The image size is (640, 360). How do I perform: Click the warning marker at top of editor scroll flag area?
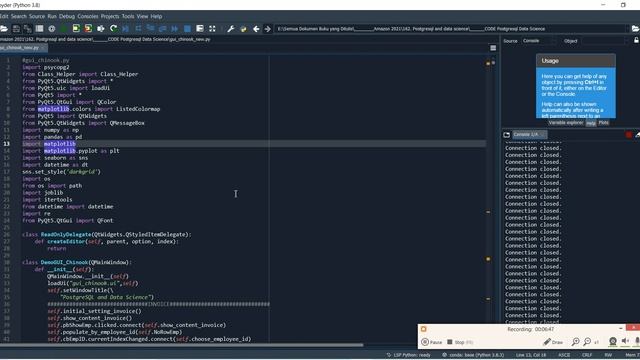[488, 63]
